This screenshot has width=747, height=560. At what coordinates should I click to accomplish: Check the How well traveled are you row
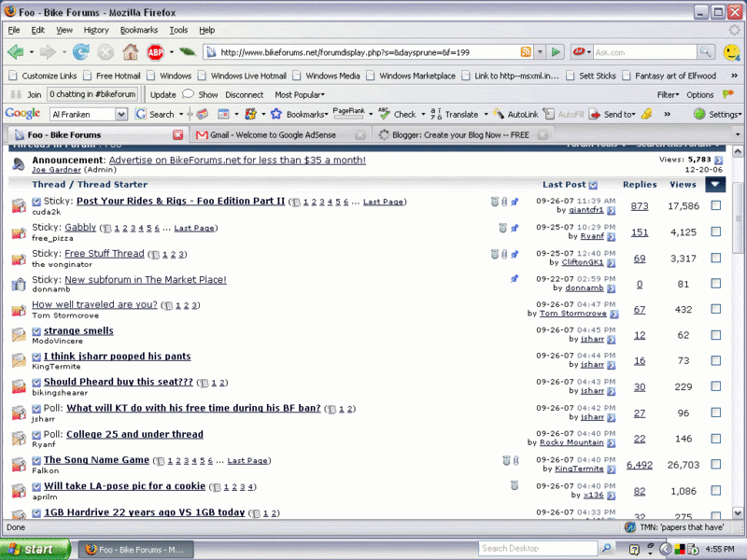715,309
